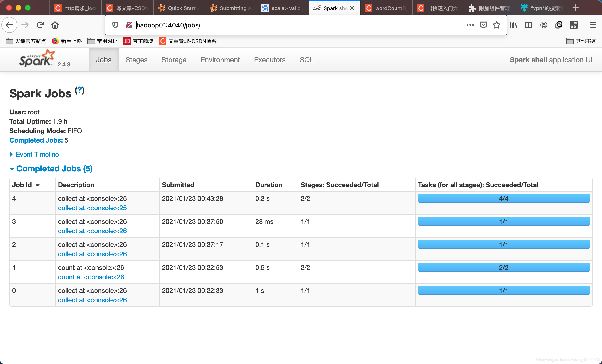Click the browser forward arrow
Screen dimensions: 602x364
pyautogui.click(x=25, y=25)
